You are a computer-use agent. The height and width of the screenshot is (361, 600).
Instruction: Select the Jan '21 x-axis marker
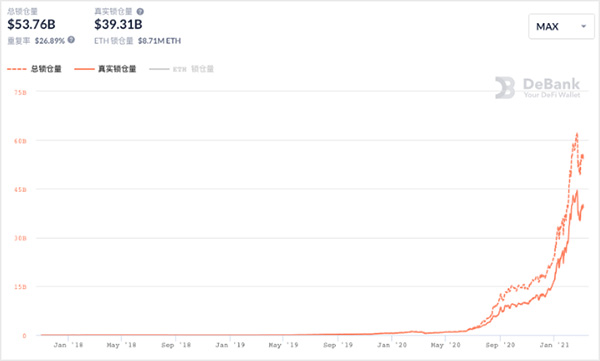tap(554, 345)
